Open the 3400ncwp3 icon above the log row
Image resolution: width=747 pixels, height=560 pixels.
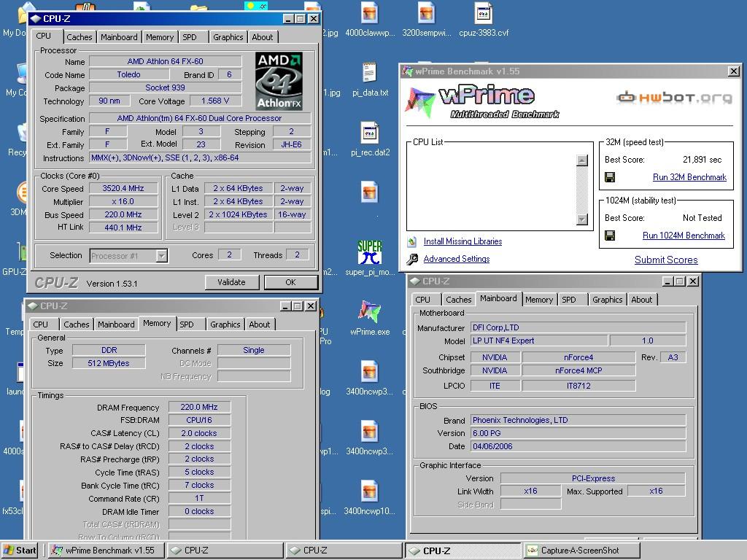(x=369, y=373)
